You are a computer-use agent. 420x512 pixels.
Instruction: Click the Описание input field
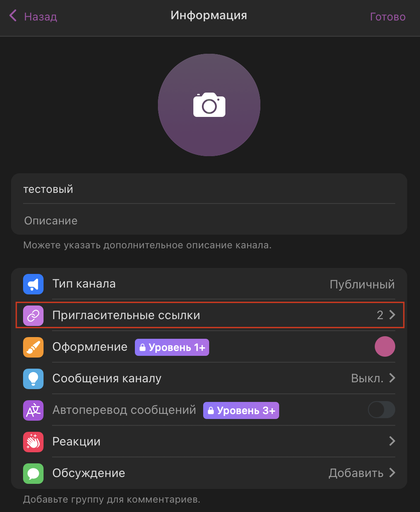click(x=209, y=221)
